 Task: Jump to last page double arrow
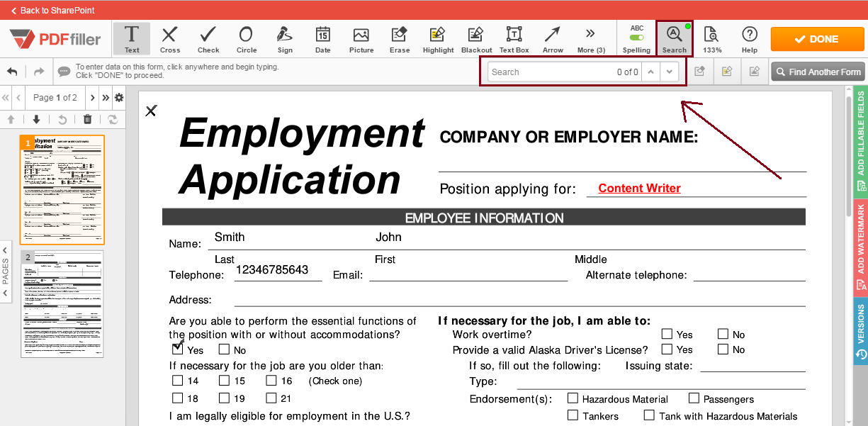tap(106, 97)
